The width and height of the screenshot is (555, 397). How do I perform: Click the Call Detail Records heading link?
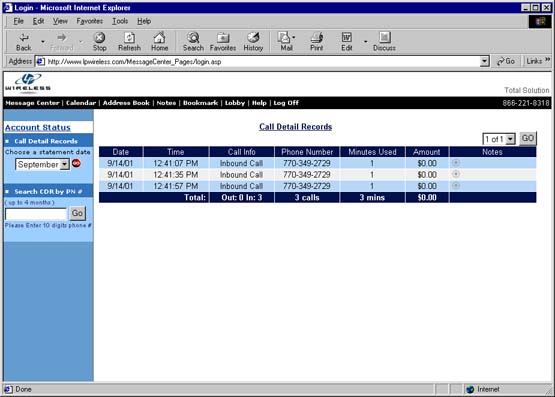(296, 127)
